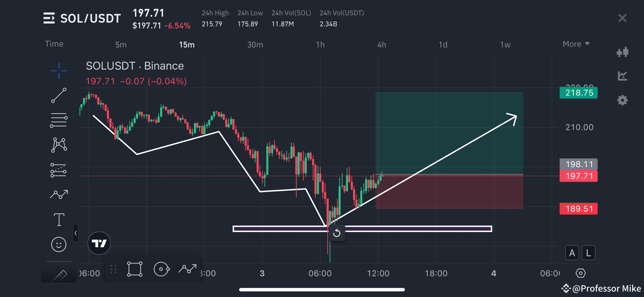Select the Rectangle shape tool
Image resolution: width=644 pixels, height=297 pixels.
[134, 269]
